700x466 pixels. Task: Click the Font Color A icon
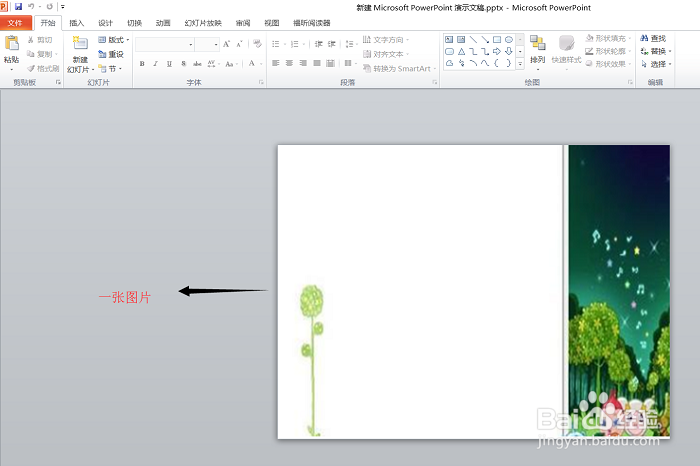(252, 63)
